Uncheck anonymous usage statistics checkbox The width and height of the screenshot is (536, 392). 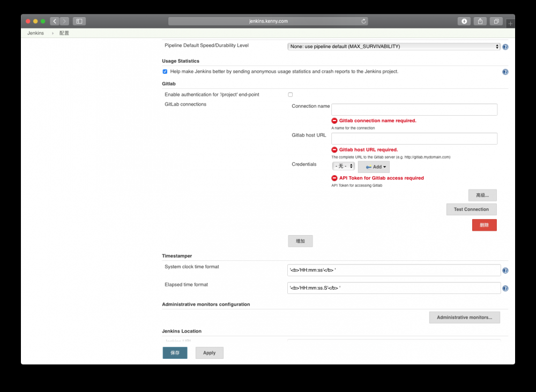tap(165, 71)
